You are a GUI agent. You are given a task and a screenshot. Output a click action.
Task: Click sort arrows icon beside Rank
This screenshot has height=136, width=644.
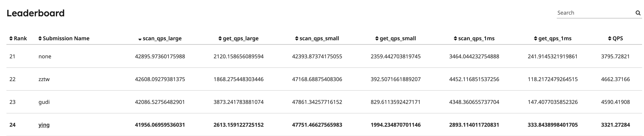point(11,39)
